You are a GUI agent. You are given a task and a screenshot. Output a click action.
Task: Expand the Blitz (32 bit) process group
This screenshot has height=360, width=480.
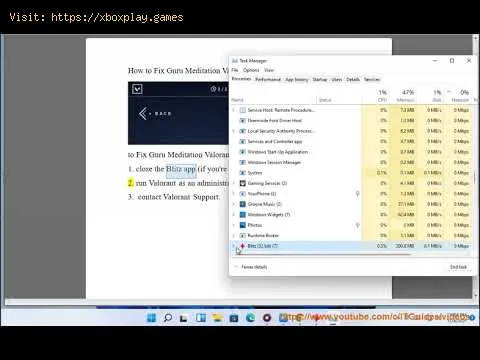(x=234, y=246)
